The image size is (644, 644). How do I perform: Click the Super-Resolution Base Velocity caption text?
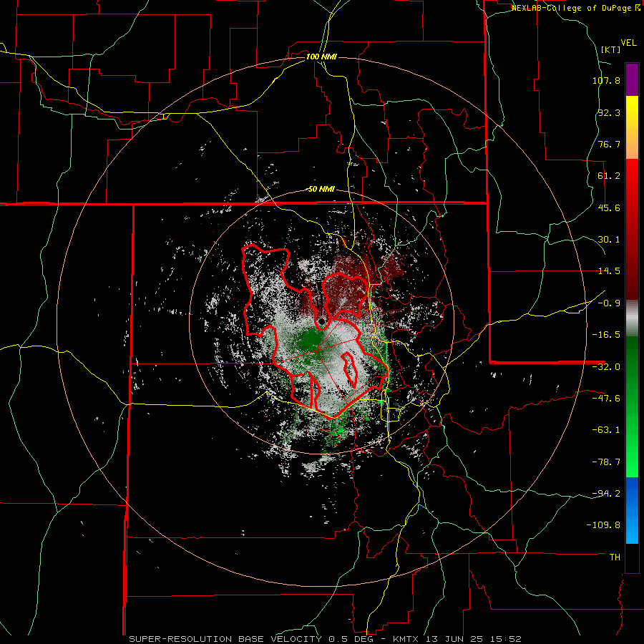pyautogui.click(x=326, y=639)
